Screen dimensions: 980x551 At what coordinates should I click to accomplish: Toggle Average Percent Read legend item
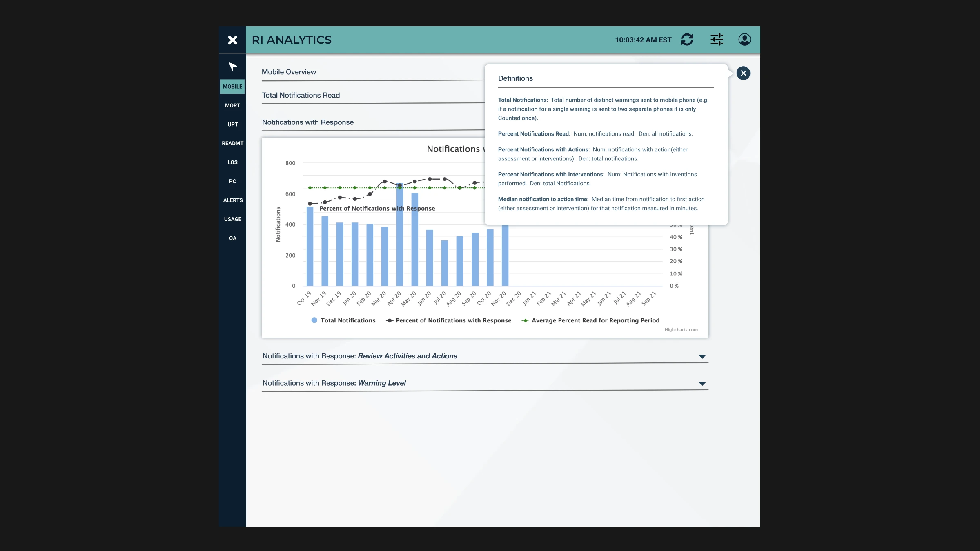[x=590, y=320]
